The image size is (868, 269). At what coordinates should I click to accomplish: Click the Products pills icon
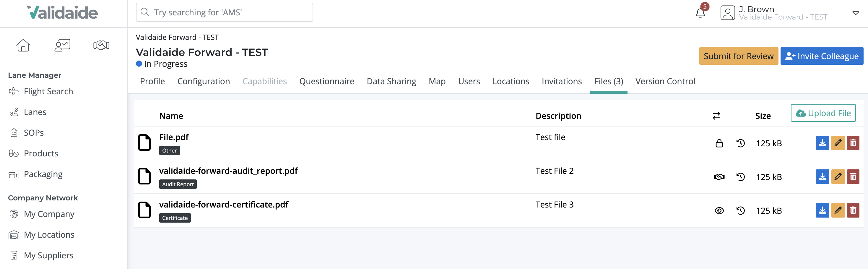pyautogui.click(x=14, y=153)
